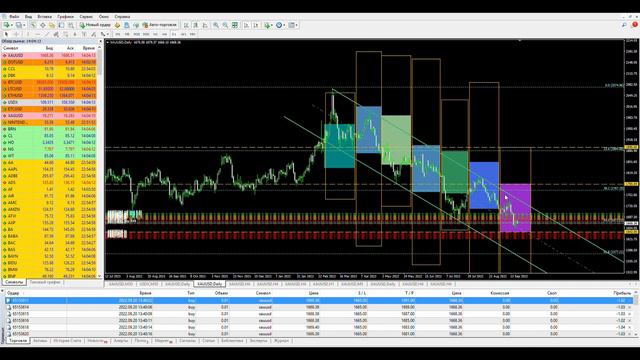Select the crosshair tool

coord(16,34)
